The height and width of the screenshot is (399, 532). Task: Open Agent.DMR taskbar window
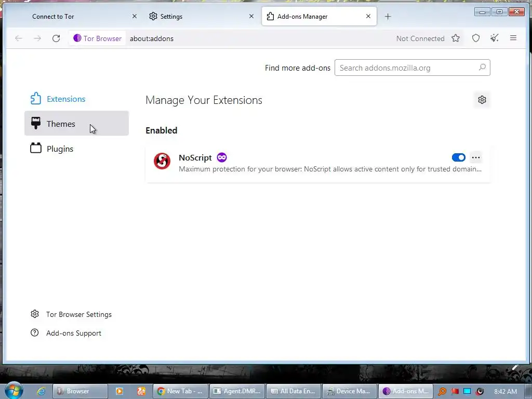point(236,391)
